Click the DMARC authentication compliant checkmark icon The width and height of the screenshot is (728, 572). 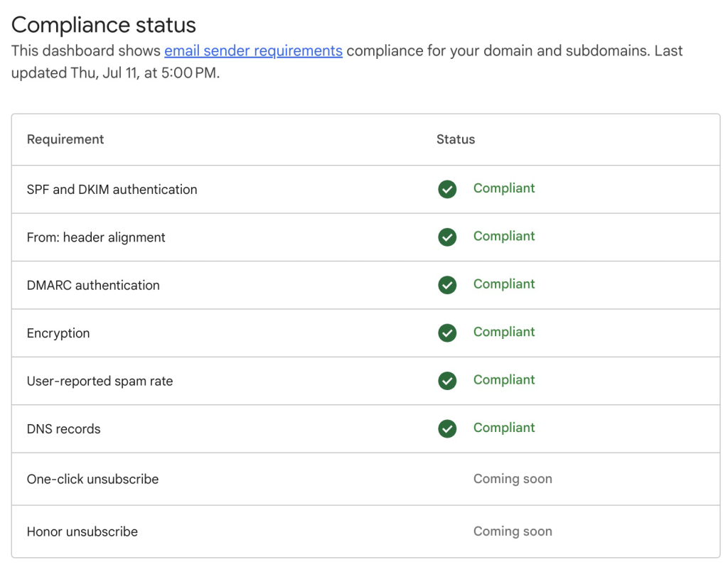(447, 285)
